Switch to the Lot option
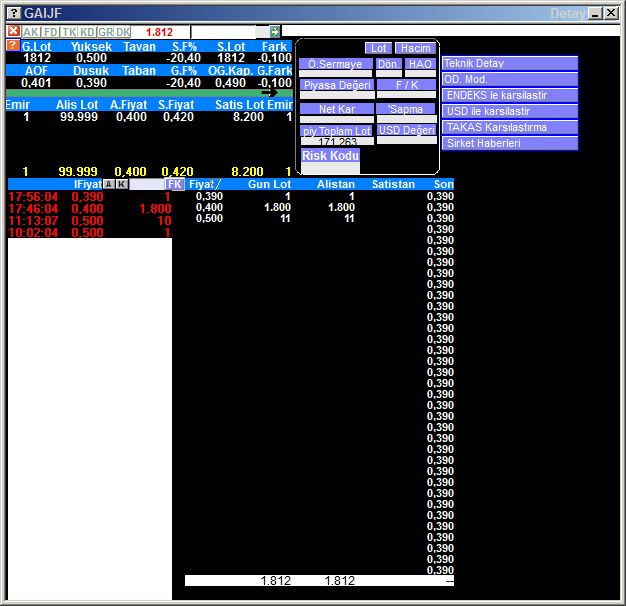The image size is (626, 606). tap(378, 48)
